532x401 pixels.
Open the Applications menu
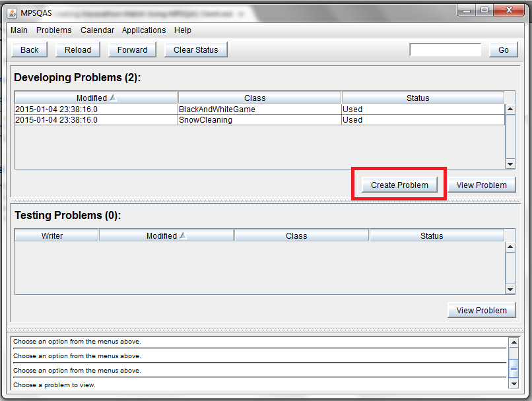[144, 30]
